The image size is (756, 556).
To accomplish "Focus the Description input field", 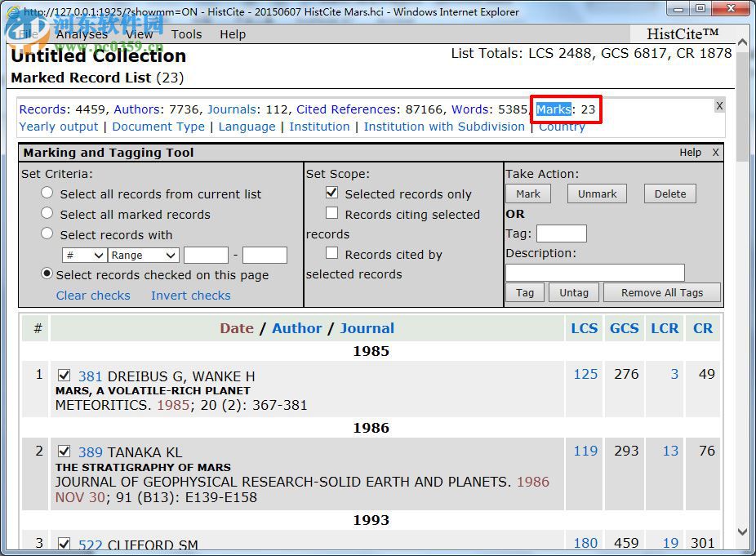I will click(595, 273).
